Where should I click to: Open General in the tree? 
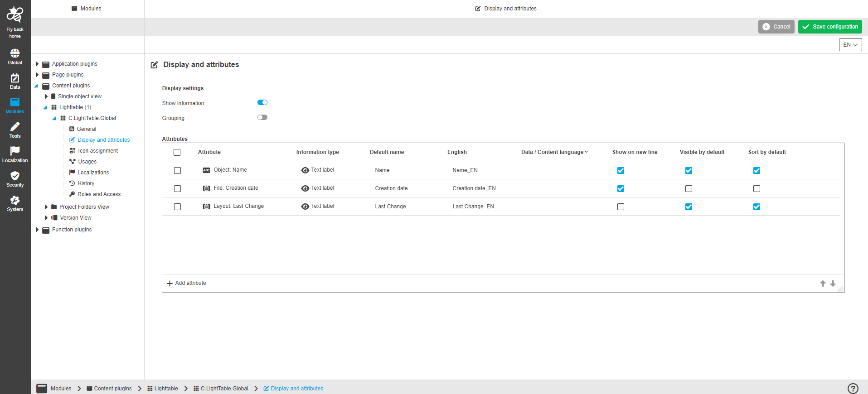(x=87, y=129)
